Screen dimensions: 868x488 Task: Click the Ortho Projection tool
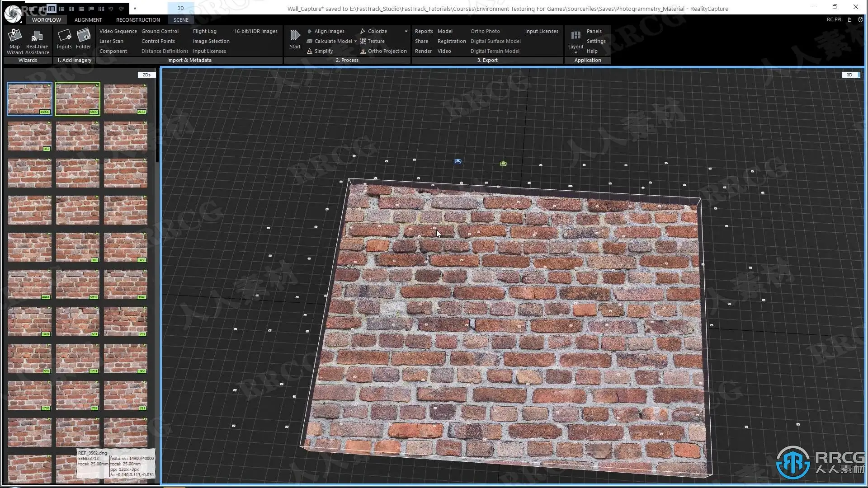point(387,51)
